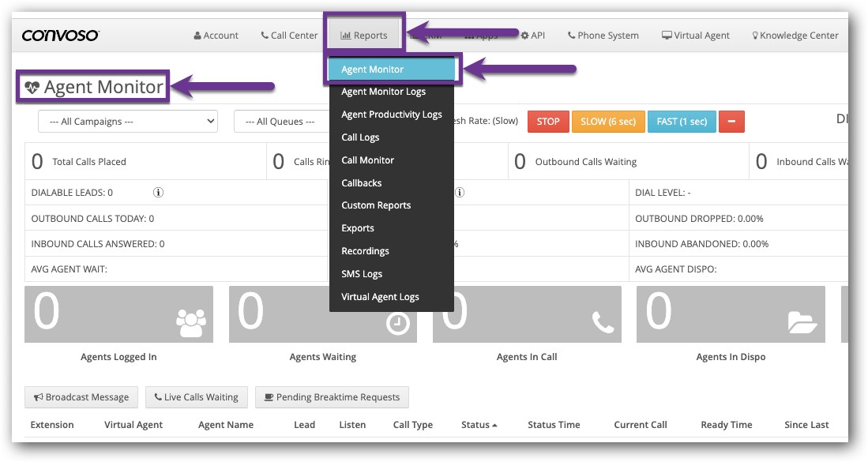Open the All Queues dropdown
The width and height of the screenshot is (868, 462).
pyautogui.click(x=280, y=122)
